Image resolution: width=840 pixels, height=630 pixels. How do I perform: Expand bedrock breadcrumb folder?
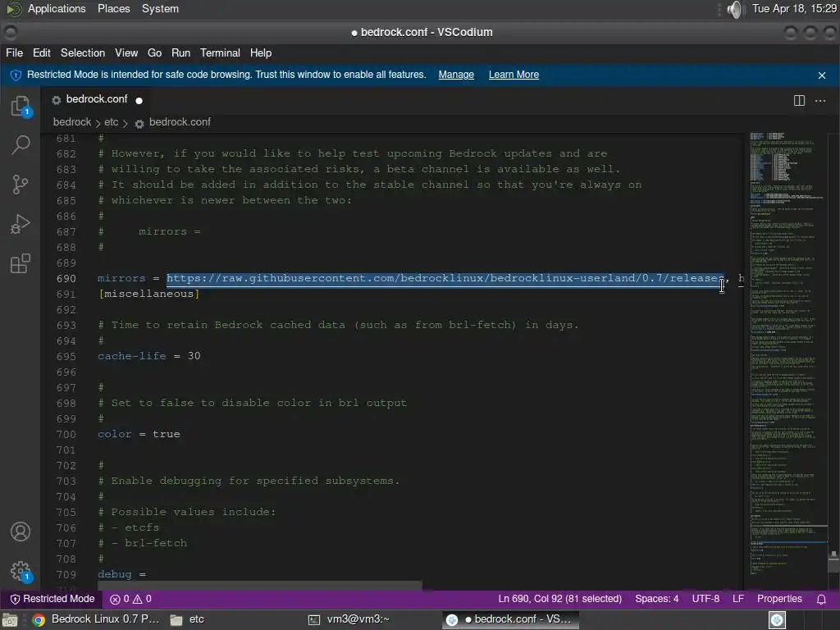[72, 122]
